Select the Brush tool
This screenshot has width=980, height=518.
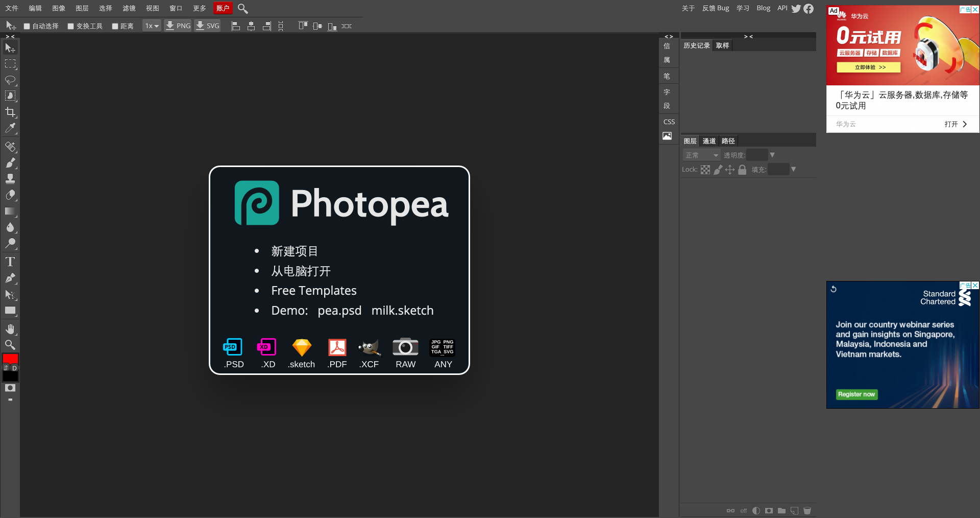pos(10,163)
